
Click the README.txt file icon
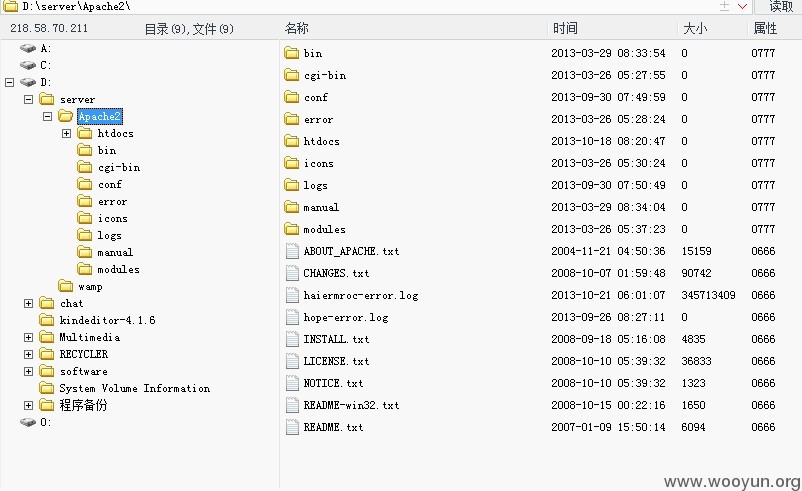(x=292, y=427)
